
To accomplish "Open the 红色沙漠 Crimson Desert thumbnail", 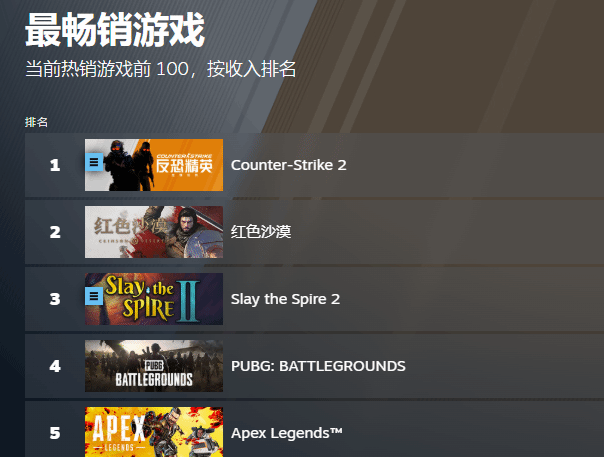I will pos(154,232).
